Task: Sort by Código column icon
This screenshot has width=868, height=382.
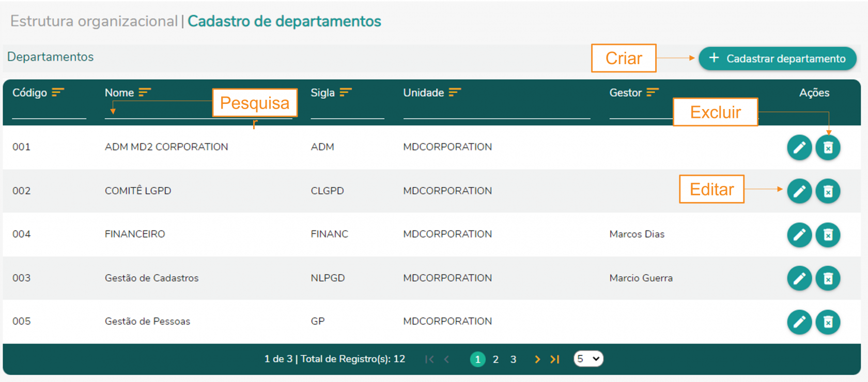Action: [x=58, y=92]
